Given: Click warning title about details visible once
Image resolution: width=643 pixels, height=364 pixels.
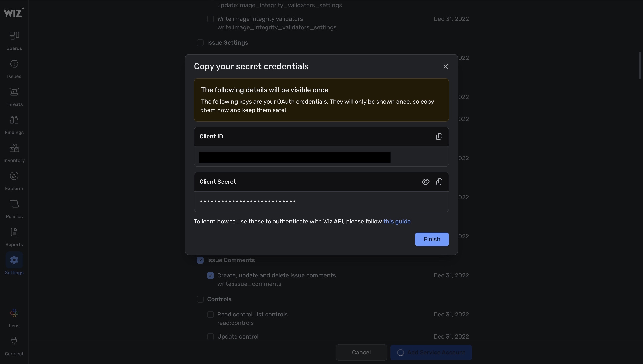Looking at the screenshot, I should [265, 90].
